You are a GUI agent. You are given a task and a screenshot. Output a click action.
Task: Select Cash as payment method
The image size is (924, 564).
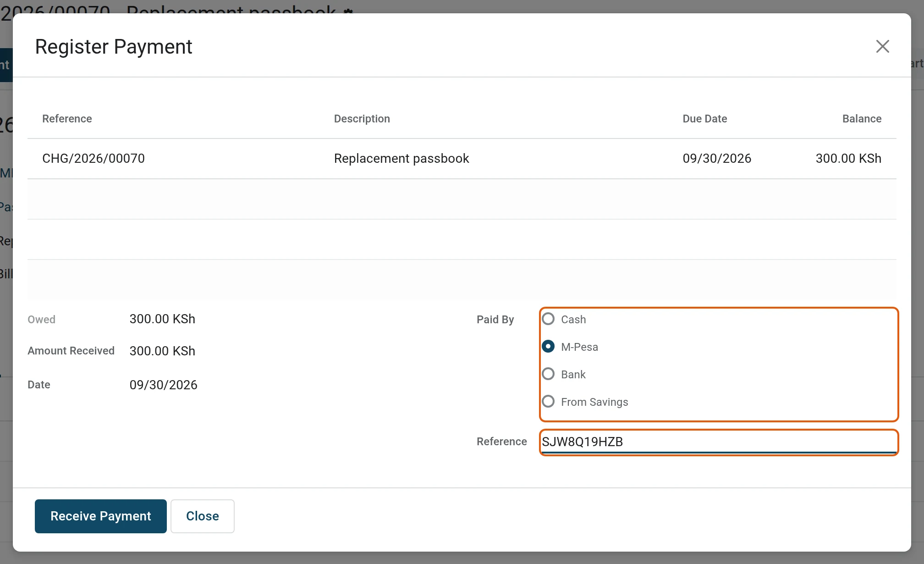(548, 319)
